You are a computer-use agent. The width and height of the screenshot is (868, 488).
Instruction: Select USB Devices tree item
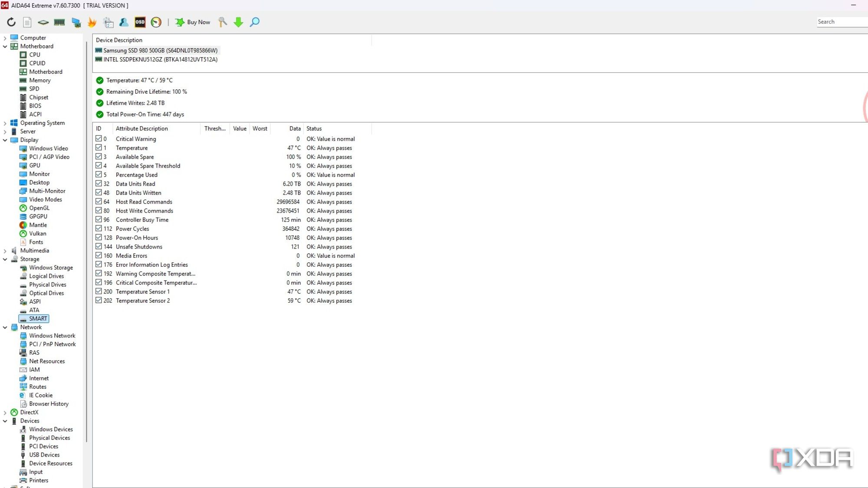pyautogui.click(x=40, y=455)
